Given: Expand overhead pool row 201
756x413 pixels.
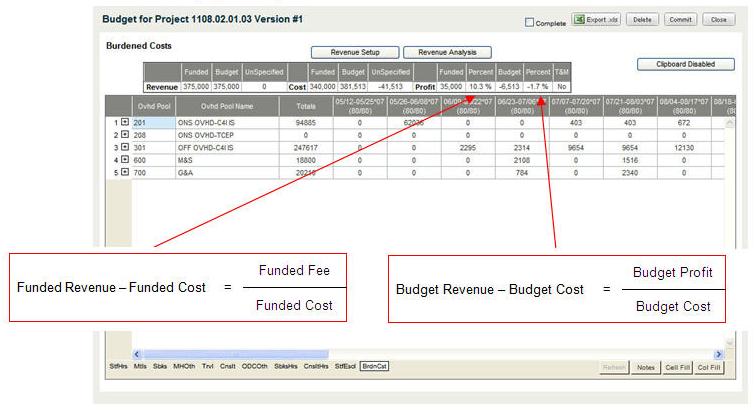Looking at the screenshot, I should pos(124,122).
